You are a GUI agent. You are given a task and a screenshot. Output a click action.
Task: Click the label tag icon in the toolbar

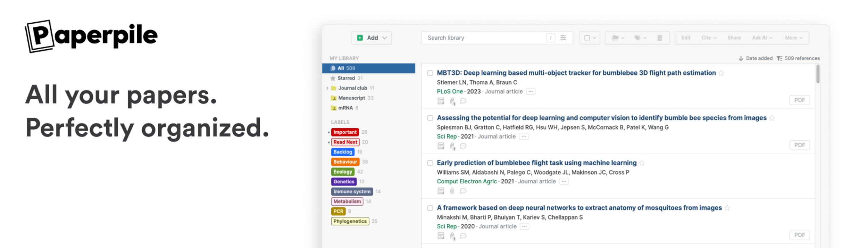pyautogui.click(x=640, y=38)
